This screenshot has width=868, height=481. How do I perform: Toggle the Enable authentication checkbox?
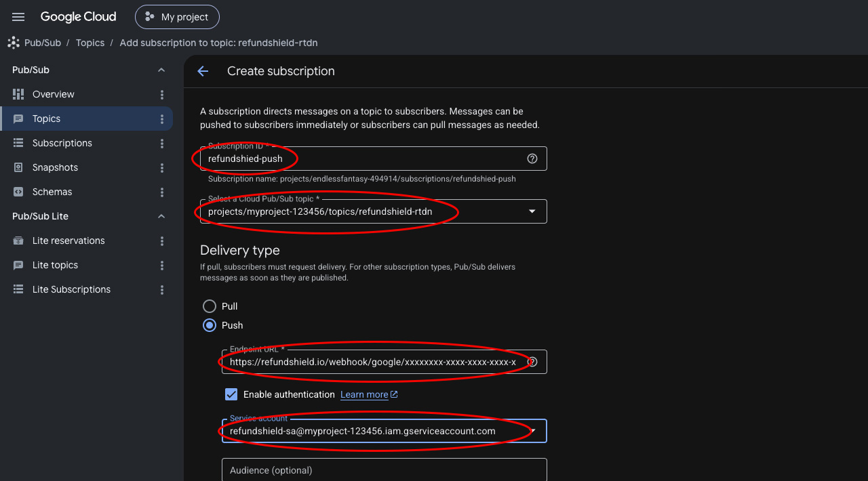click(231, 394)
